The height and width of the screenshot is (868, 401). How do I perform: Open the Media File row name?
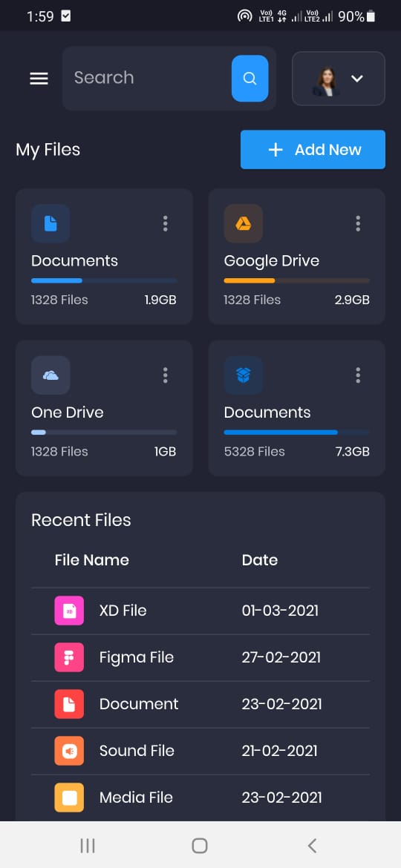click(x=136, y=797)
